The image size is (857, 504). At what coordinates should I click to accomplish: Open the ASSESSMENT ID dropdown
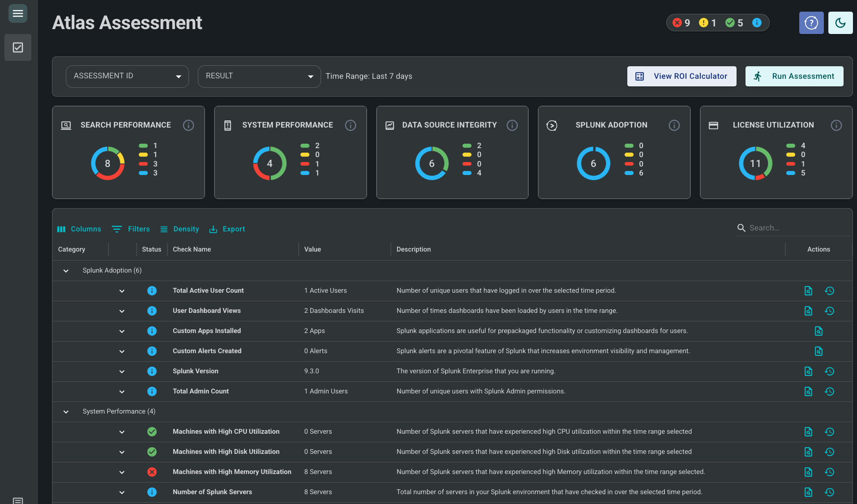click(x=127, y=76)
